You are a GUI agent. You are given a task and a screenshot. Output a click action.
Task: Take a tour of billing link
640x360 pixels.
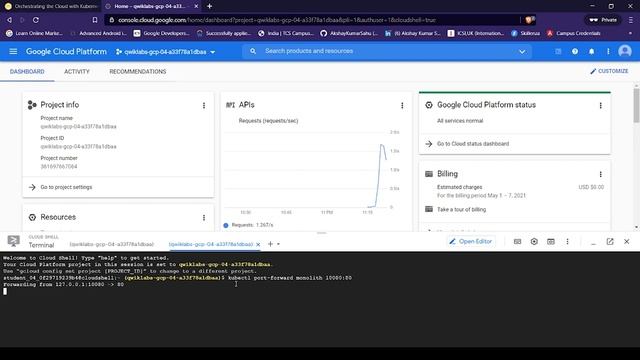pyautogui.click(x=461, y=209)
